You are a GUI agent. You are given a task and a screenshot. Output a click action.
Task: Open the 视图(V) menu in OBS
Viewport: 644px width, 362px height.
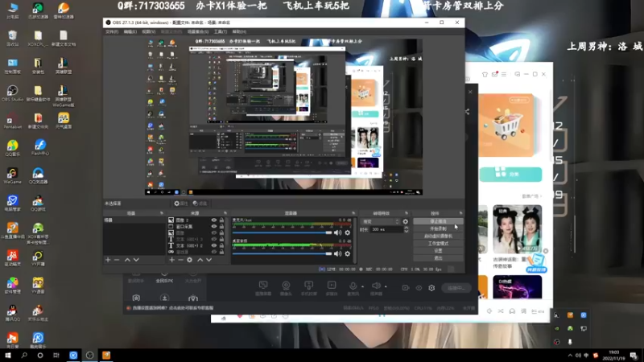click(148, 31)
